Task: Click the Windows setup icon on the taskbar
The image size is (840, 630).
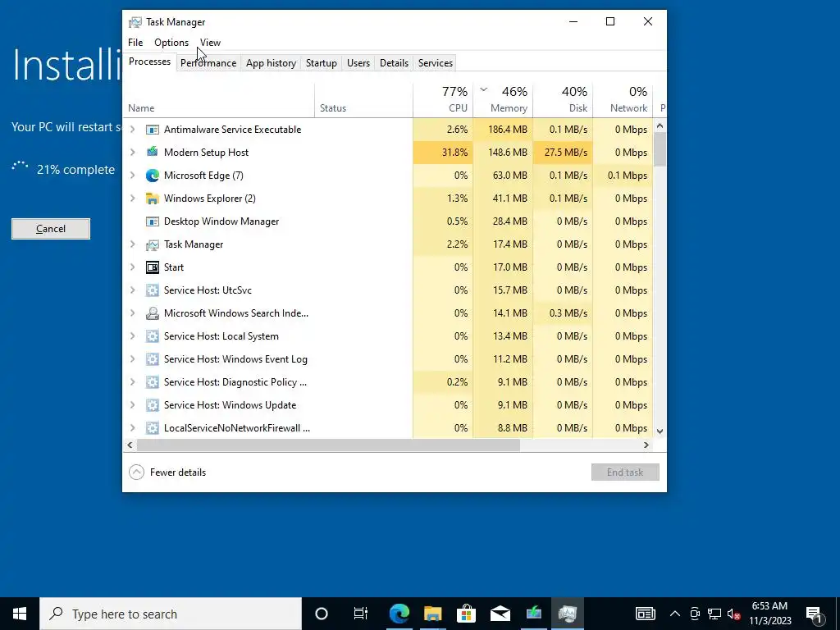Action: pyautogui.click(x=533, y=614)
